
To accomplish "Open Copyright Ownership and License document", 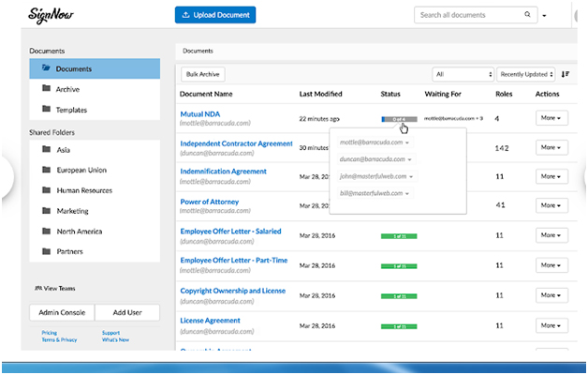I will coord(232,291).
